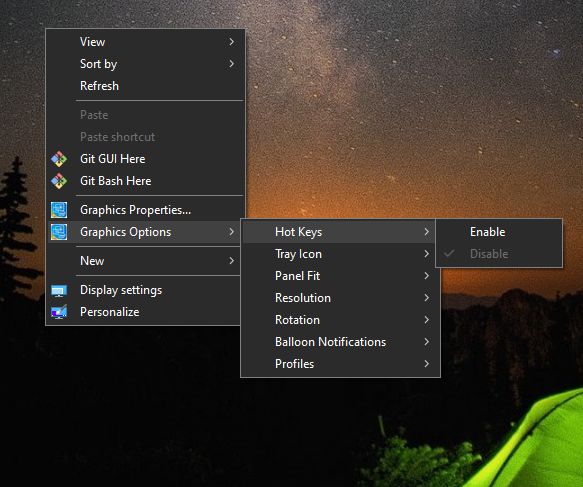Expand the Tray Icon submenu arrow

(x=426, y=254)
